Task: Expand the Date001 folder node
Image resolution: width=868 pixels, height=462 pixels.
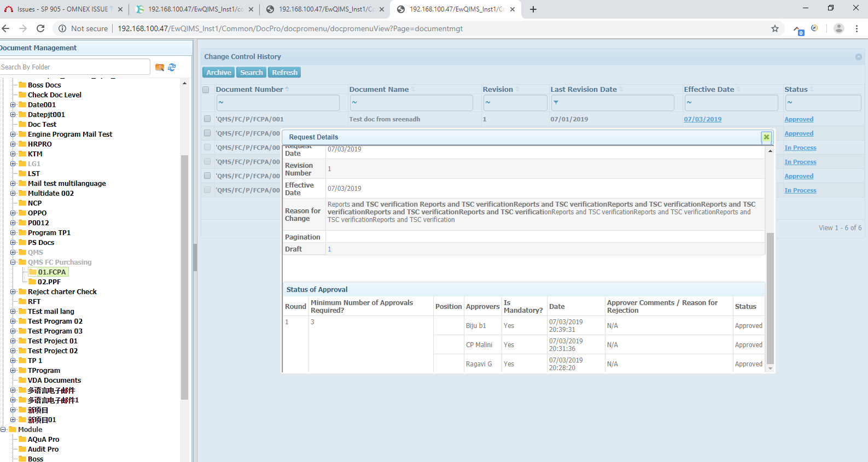Action: click(13, 104)
